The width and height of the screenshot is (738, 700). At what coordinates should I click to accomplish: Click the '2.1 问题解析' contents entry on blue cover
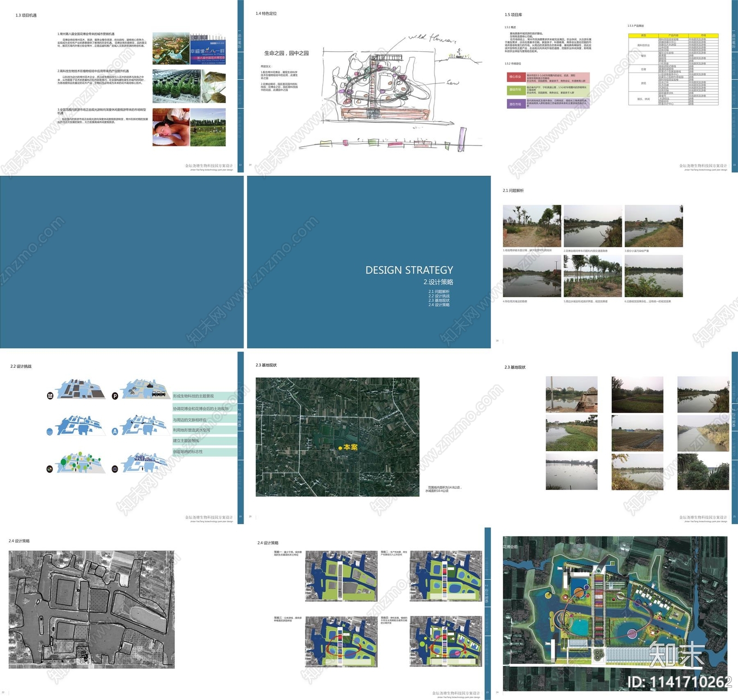pos(439,292)
